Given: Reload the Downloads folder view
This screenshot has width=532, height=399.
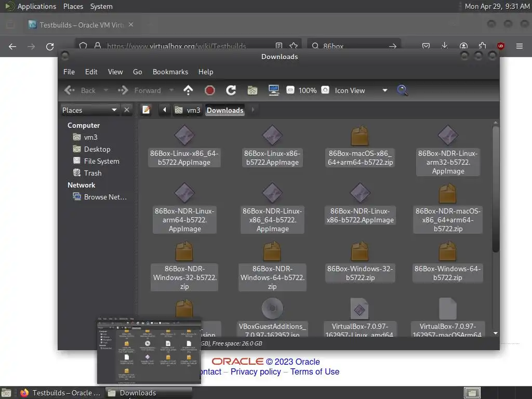Looking at the screenshot, I should coord(231,90).
